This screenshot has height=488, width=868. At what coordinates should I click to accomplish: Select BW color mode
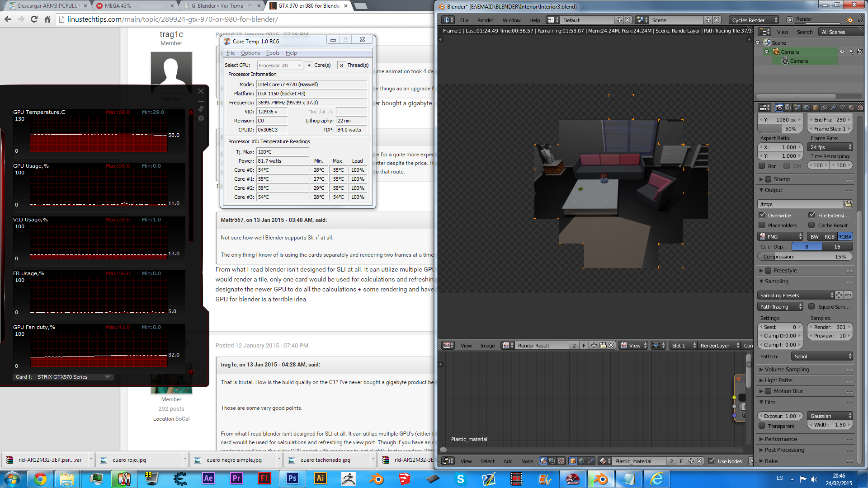[814, 236]
